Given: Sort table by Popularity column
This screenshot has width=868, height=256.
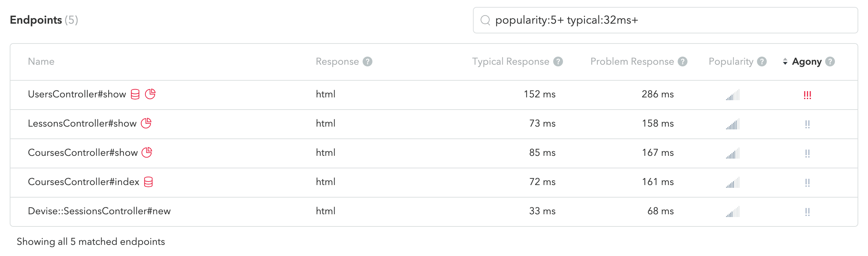Looking at the screenshot, I should tap(731, 62).
